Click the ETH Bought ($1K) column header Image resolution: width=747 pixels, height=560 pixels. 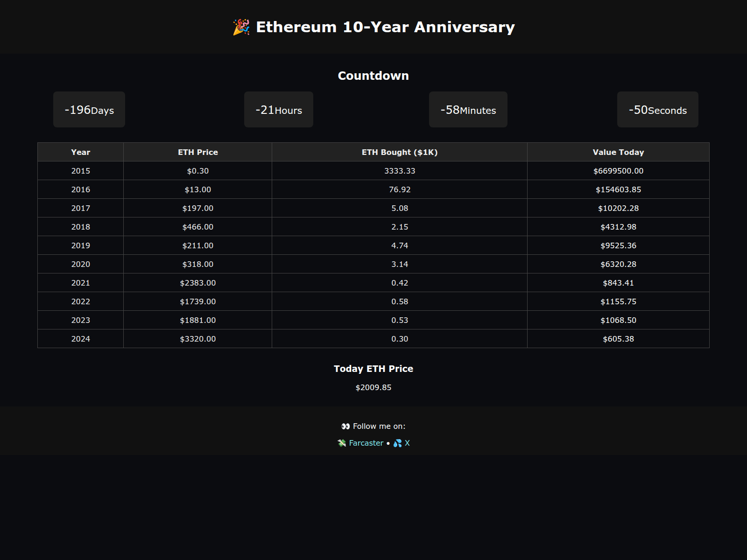(x=400, y=152)
